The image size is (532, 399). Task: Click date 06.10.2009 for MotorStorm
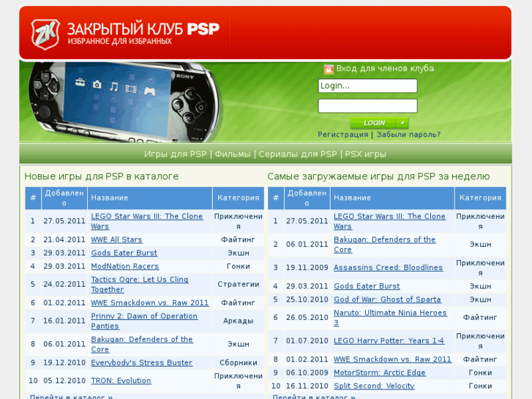pos(307,373)
